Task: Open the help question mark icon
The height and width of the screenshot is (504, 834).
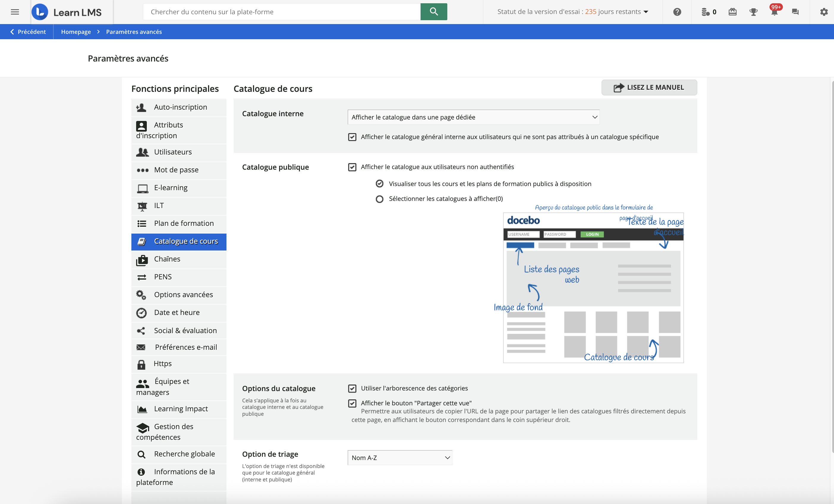Action: pyautogui.click(x=677, y=12)
